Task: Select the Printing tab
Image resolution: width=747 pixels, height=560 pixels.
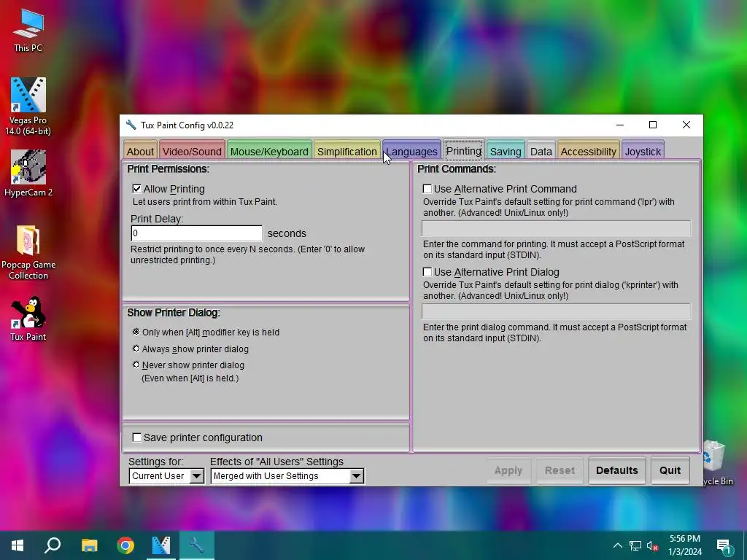Action: click(x=463, y=150)
